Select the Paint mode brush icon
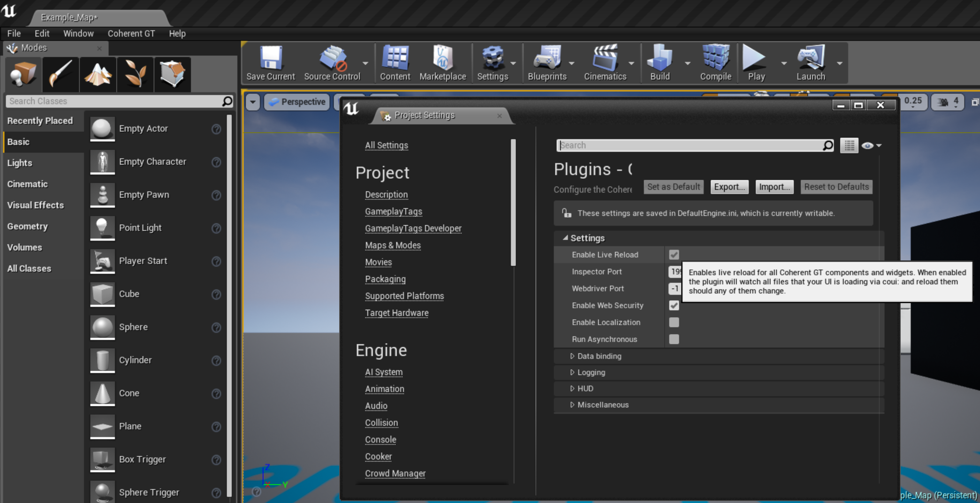Image resolution: width=980 pixels, height=503 pixels. coord(60,74)
